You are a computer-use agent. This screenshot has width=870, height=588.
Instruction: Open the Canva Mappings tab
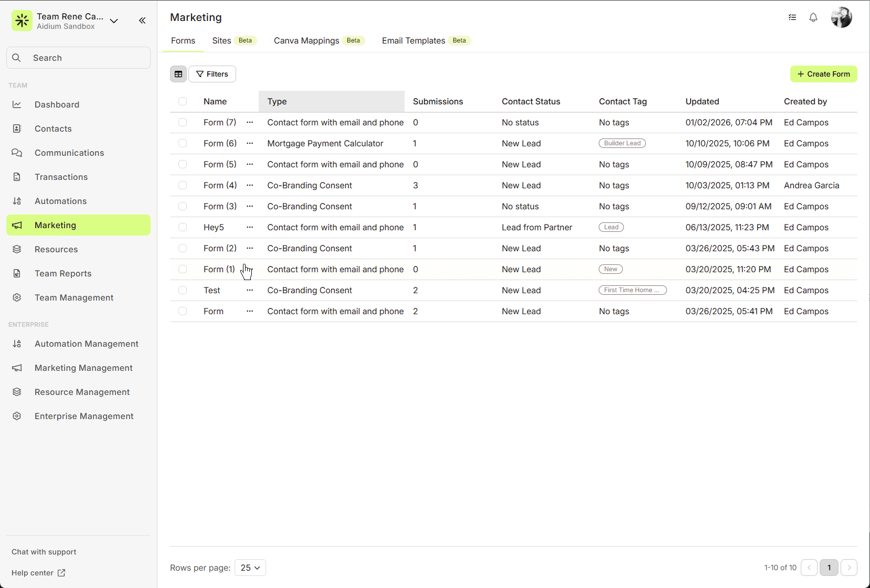pyautogui.click(x=306, y=40)
